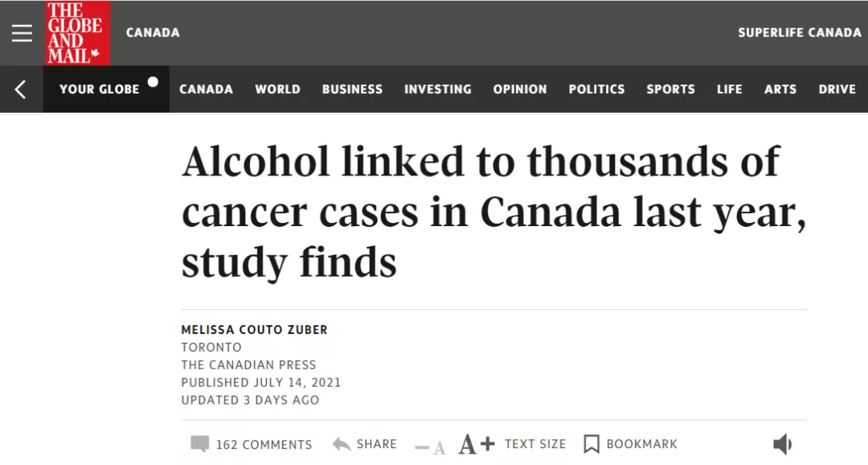
Task: Click author name Melissa Couto Zuber
Action: click(x=254, y=330)
